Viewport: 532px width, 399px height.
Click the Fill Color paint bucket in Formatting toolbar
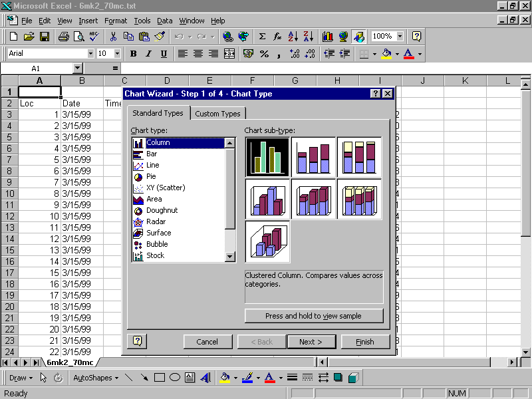point(387,54)
